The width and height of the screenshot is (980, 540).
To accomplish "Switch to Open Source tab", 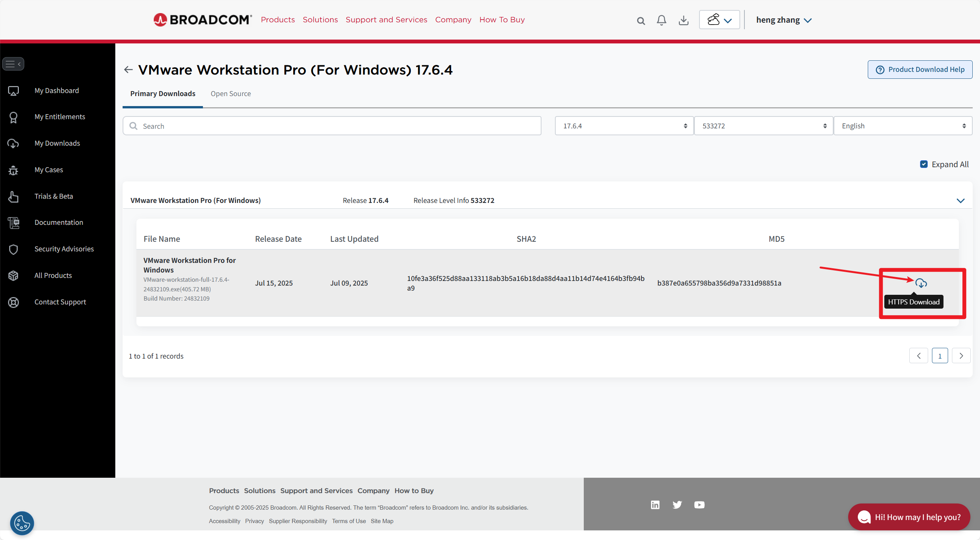I will 231,94.
